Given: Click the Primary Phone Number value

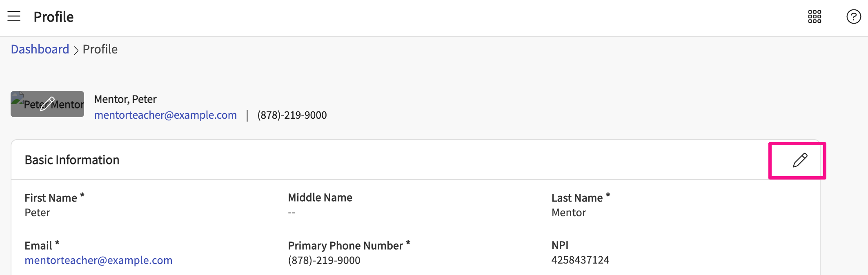Looking at the screenshot, I should coord(324,260).
